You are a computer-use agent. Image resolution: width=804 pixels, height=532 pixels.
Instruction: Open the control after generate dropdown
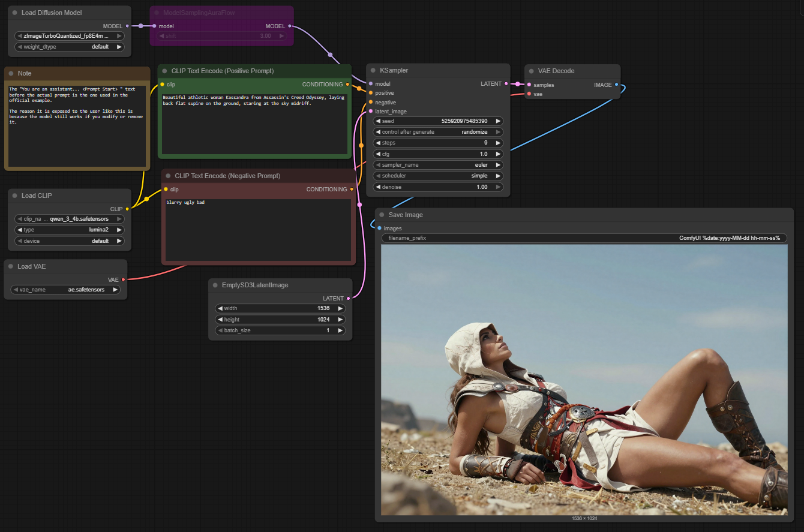(438, 132)
